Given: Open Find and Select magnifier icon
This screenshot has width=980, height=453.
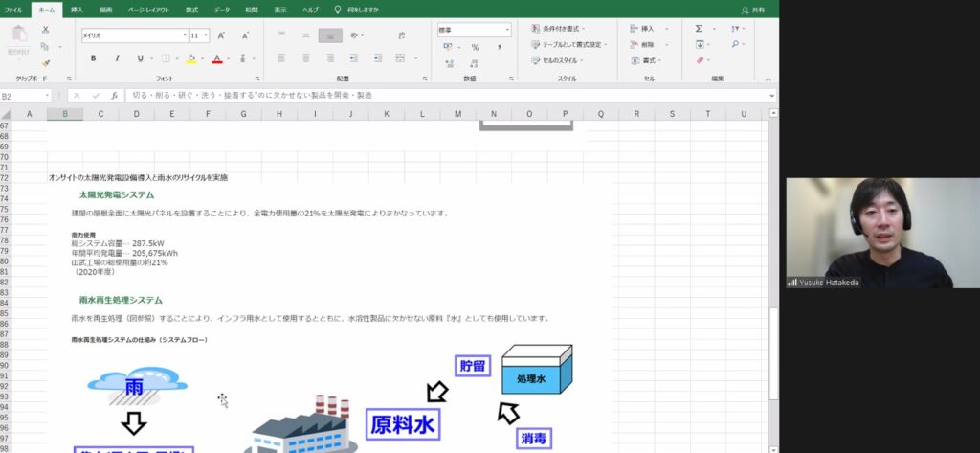Looking at the screenshot, I should point(735,44).
